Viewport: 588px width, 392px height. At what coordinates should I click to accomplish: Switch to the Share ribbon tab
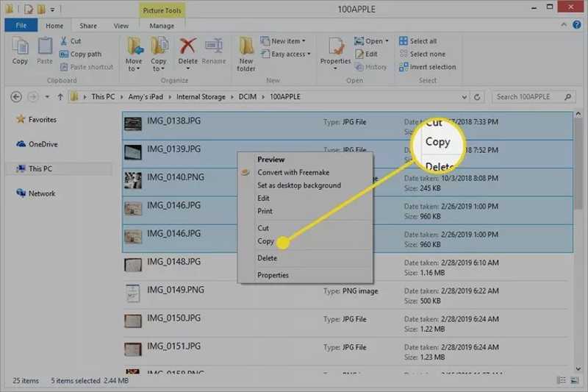[x=87, y=26]
